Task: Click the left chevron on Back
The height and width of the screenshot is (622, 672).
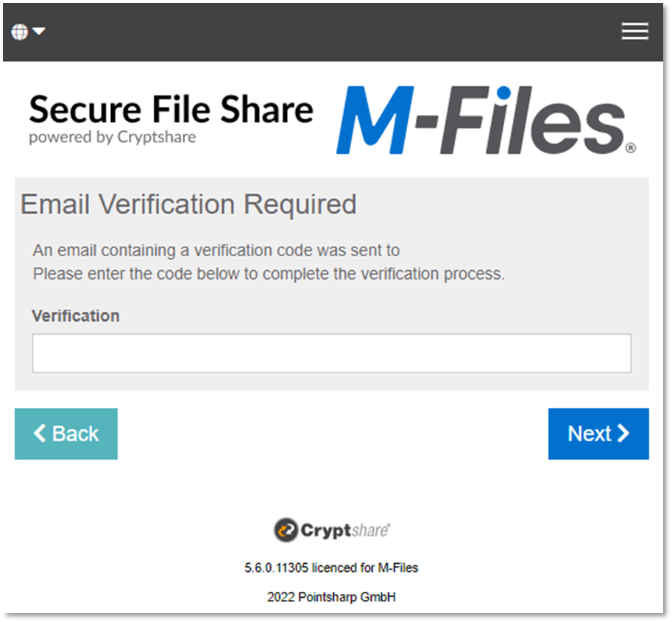Action: [40, 434]
